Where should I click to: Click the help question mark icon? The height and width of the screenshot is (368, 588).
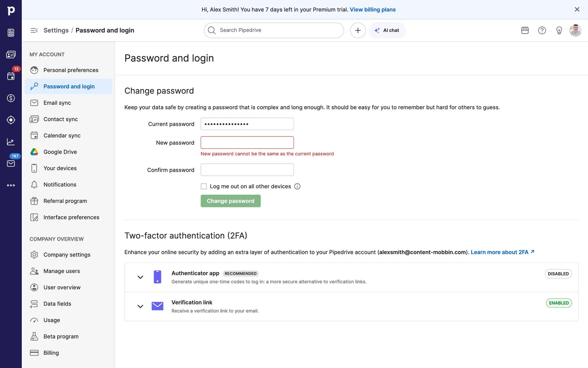click(542, 30)
